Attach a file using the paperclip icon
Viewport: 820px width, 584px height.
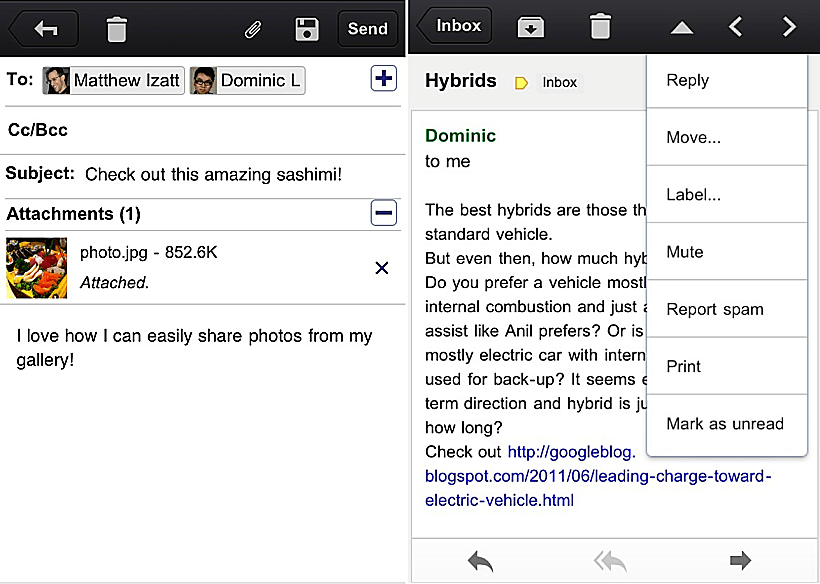coord(253,29)
